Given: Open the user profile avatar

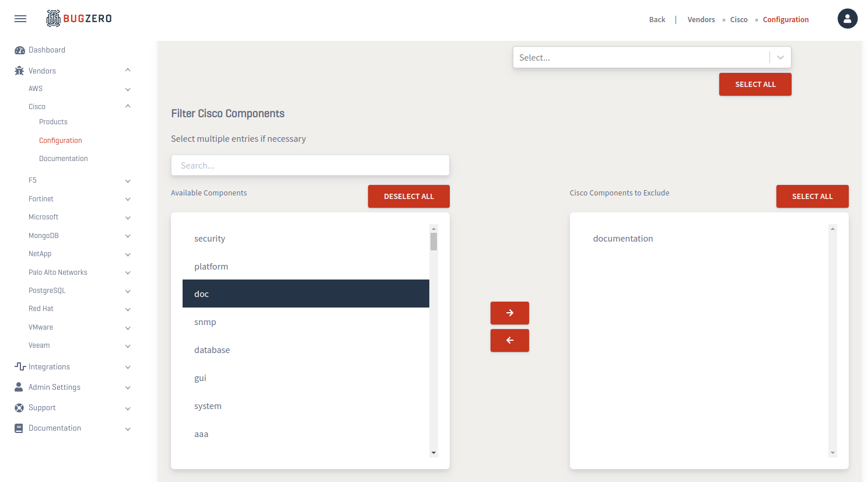Looking at the screenshot, I should click(x=848, y=19).
